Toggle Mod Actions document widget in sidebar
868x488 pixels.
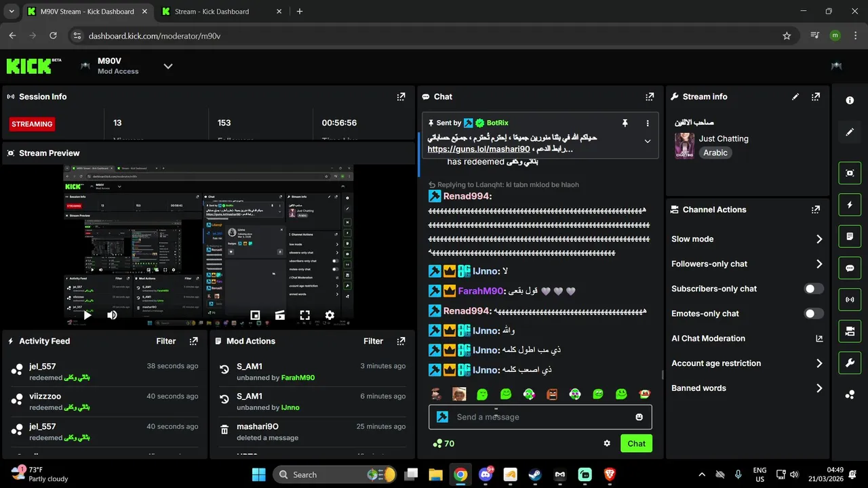pyautogui.click(x=850, y=237)
